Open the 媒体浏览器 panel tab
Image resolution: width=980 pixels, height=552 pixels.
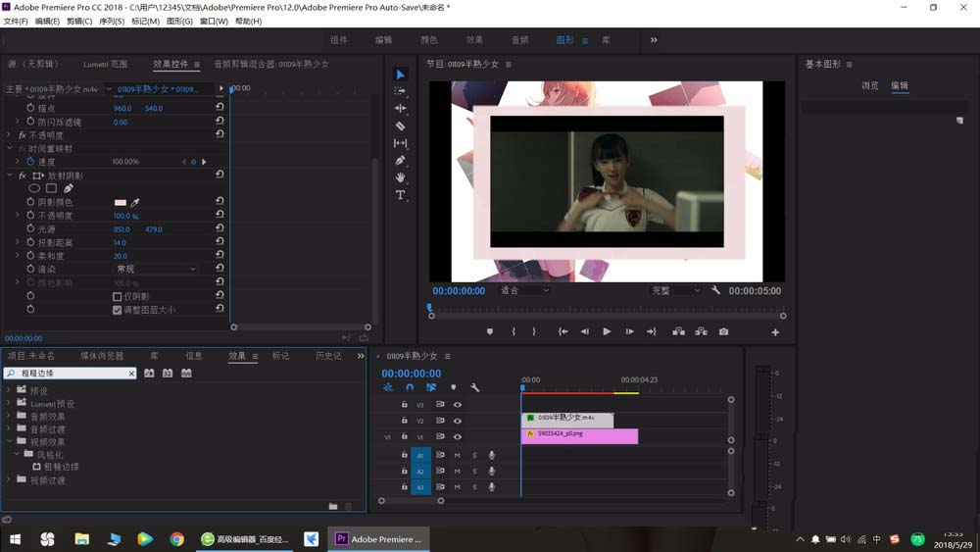click(102, 356)
